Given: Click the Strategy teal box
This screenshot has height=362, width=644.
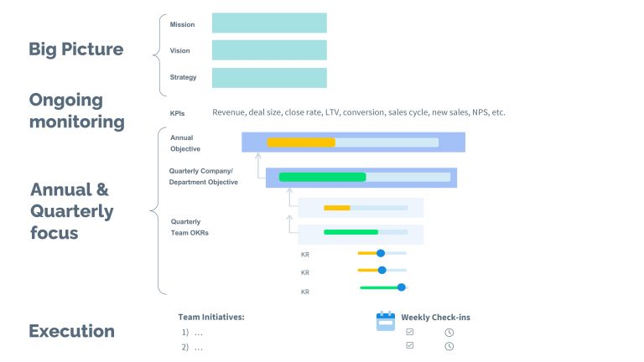Looking at the screenshot, I should 269,77.
